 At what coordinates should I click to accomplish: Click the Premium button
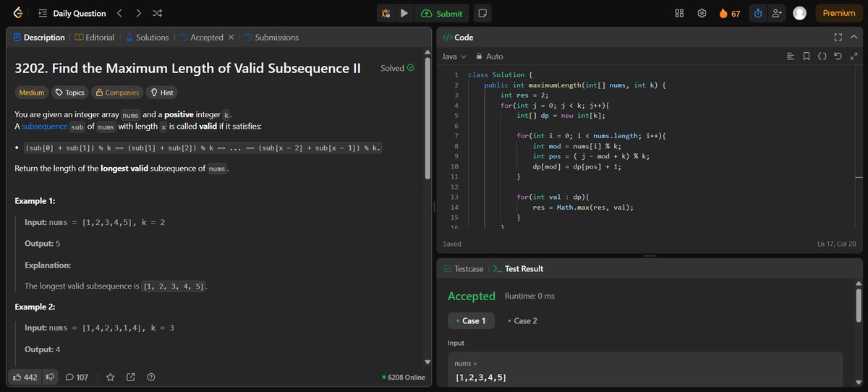[838, 13]
